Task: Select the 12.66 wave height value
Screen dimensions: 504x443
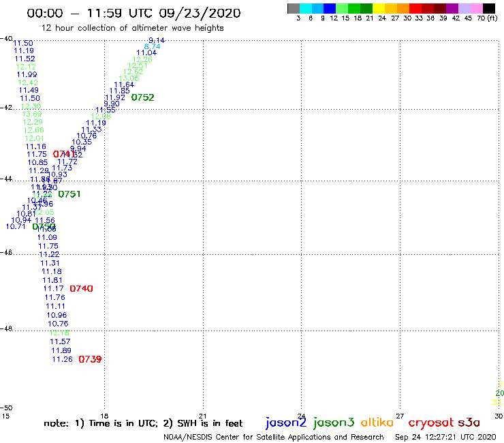Action: point(34,130)
